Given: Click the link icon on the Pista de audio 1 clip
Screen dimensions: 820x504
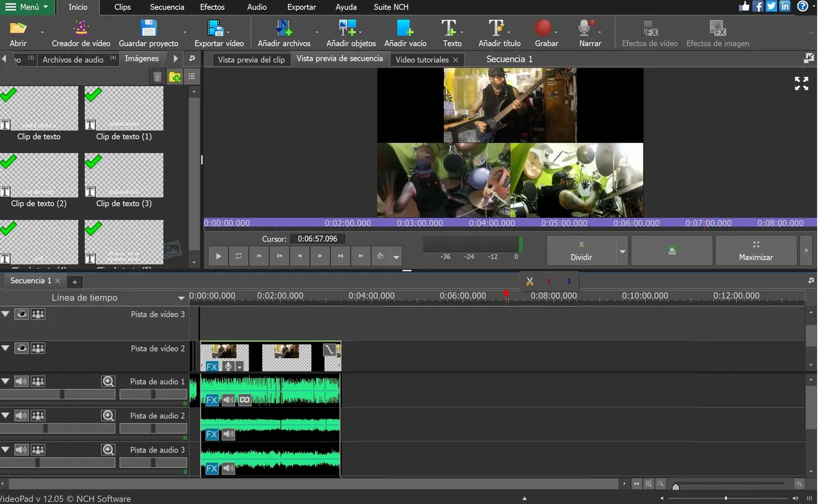Looking at the screenshot, I should tap(244, 400).
